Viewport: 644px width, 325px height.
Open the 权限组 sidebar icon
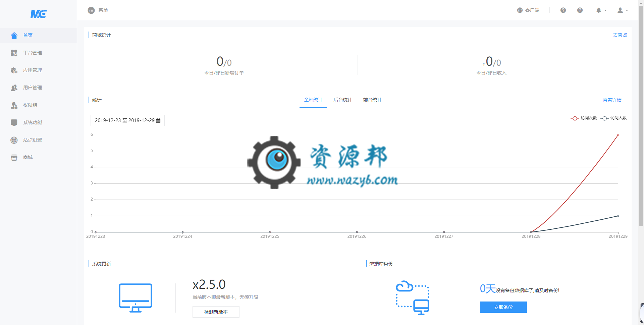pos(14,105)
